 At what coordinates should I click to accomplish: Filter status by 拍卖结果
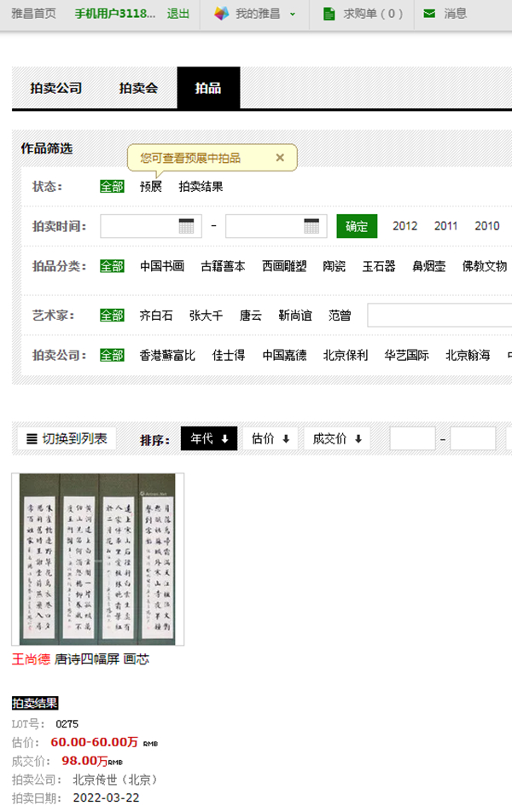pos(201,187)
